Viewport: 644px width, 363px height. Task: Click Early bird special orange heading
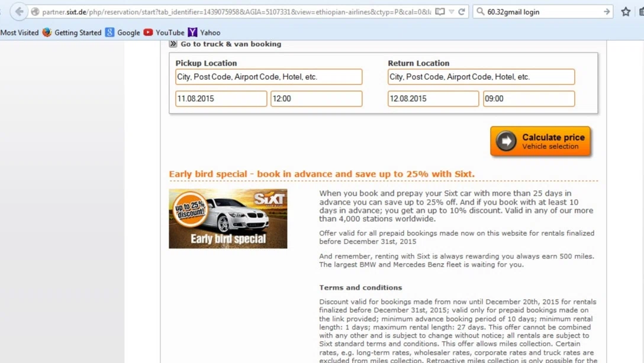pyautogui.click(x=321, y=174)
